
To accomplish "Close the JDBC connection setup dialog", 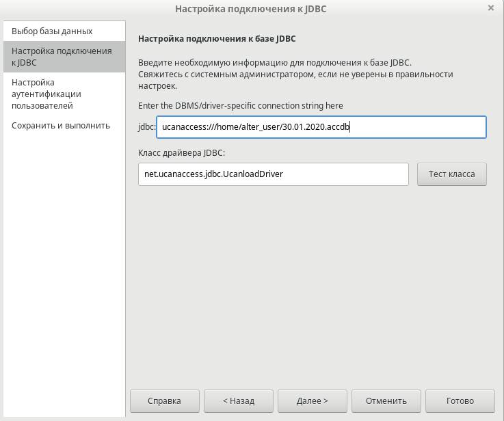I will [x=490, y=8].
